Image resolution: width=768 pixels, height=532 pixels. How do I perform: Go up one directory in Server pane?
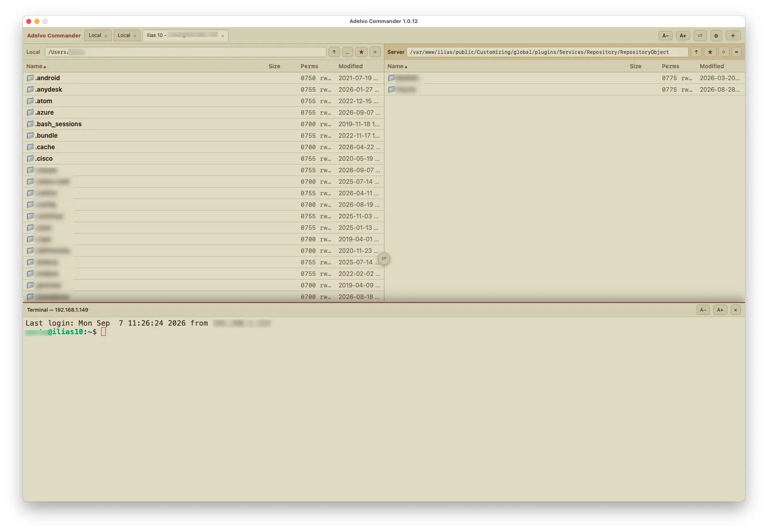(696, 52)
